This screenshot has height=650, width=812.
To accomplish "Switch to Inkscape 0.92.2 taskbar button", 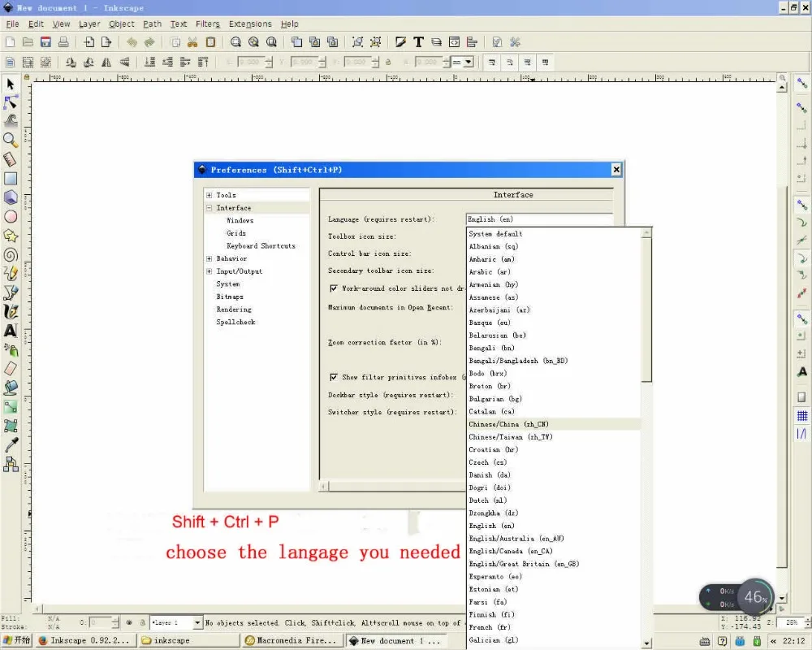I will 86,641.
